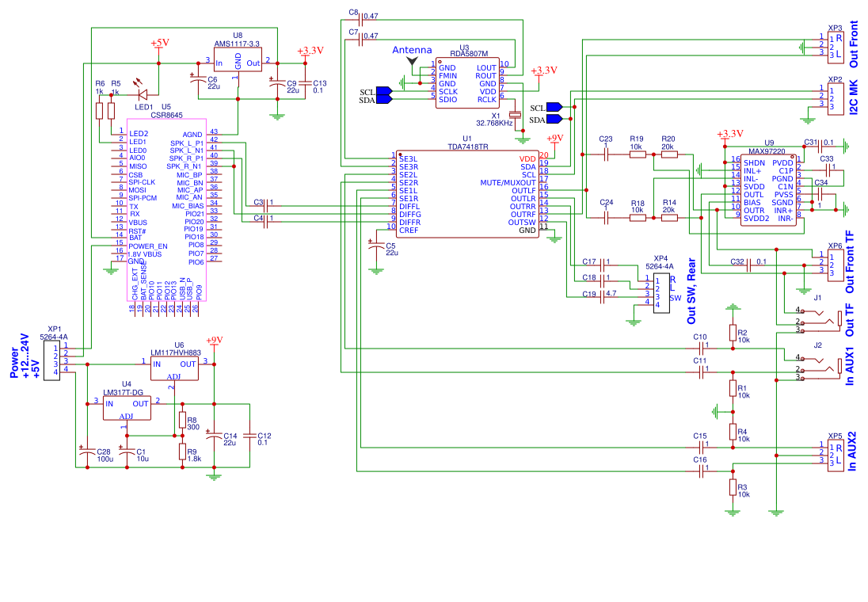The image size is (868, 602).
Task: Select the "Out SW, Rear" label
Action: coord(691,291)
